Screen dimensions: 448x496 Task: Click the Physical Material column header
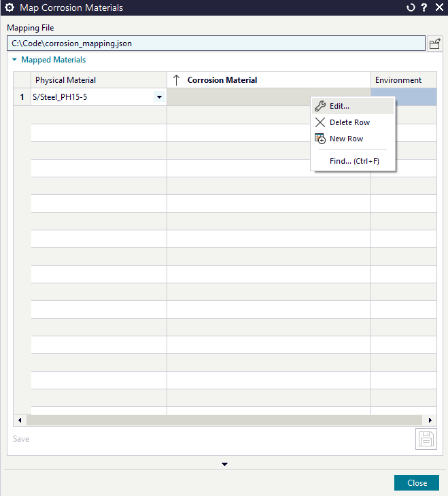[66, 80]
